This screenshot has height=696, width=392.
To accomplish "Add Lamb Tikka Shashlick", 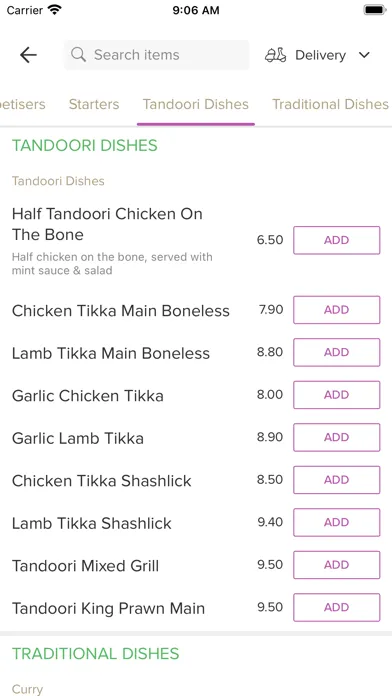I will [x=337, y=522].
